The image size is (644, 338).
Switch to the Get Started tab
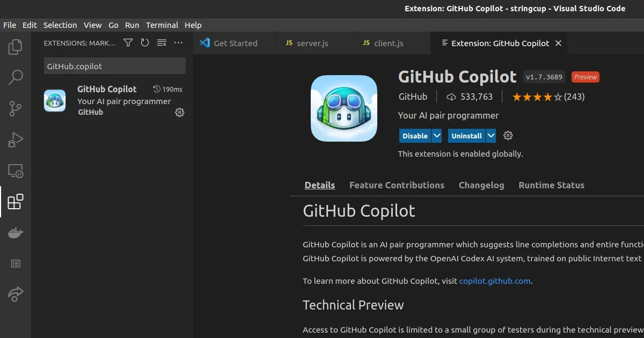(235, 43)
